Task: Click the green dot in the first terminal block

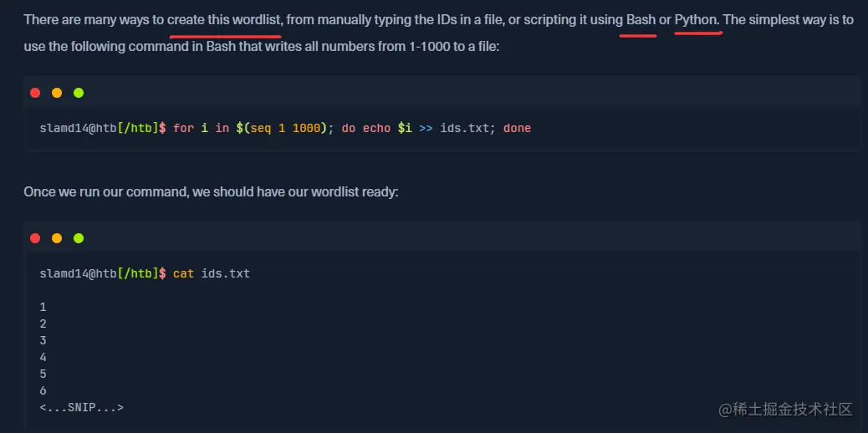Action: click(x=79, y=93)
